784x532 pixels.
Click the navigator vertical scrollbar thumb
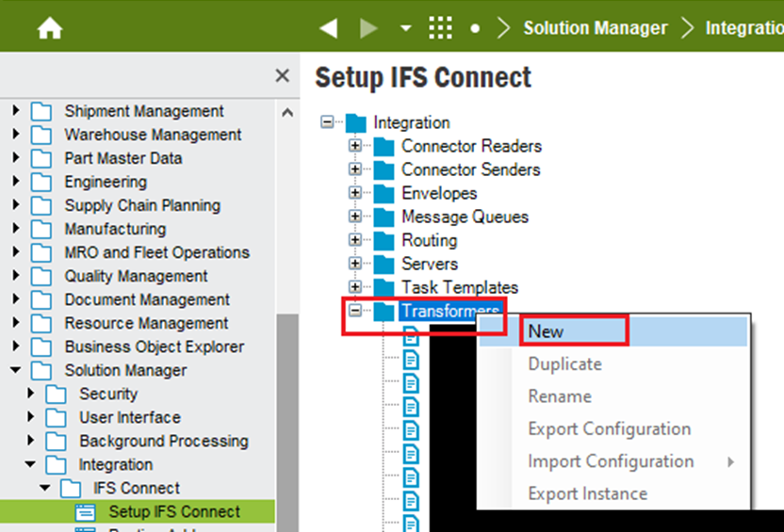click(x=287, y=423)
